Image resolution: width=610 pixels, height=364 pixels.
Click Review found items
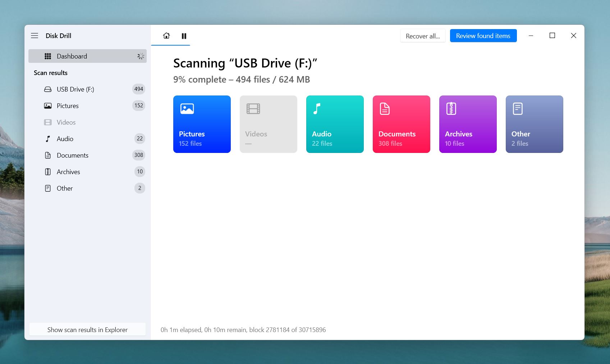(483, 36)
